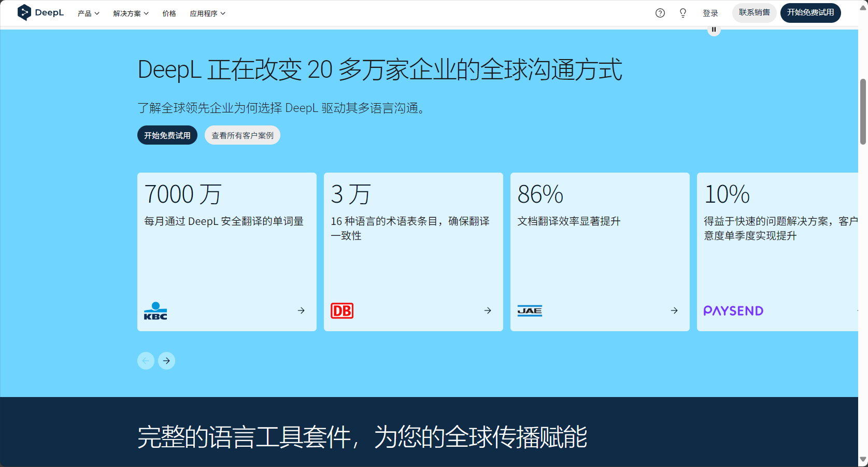This screenshot has height=467, width=868.
Task: Click the scrollbar down arrow
Action: pyautogui.click(x=863, y=460)
